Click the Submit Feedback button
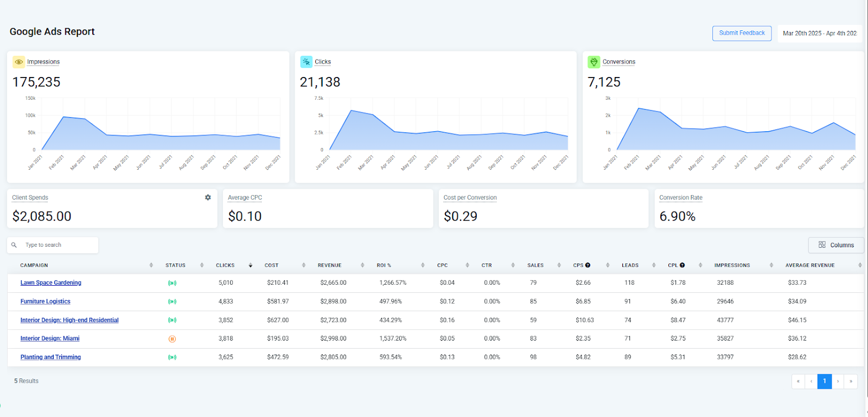 pos(742,33)
